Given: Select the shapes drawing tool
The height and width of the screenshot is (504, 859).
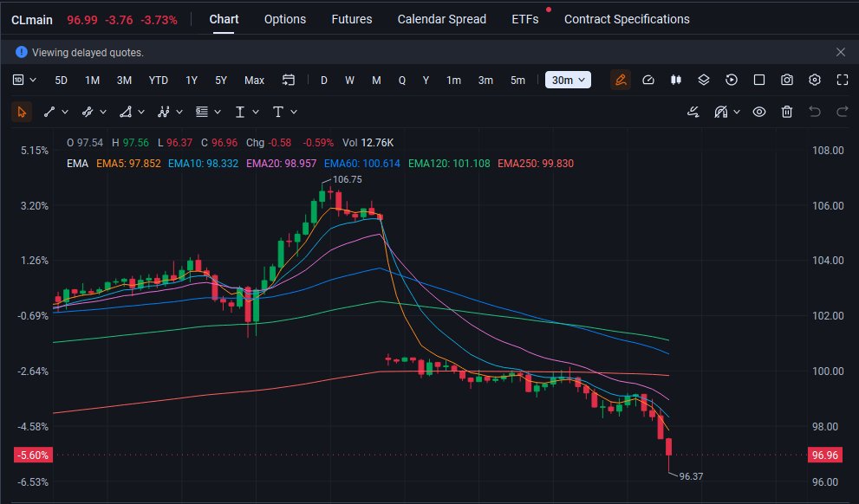Looking at the screenshot, I should click(x=126, y=112).
